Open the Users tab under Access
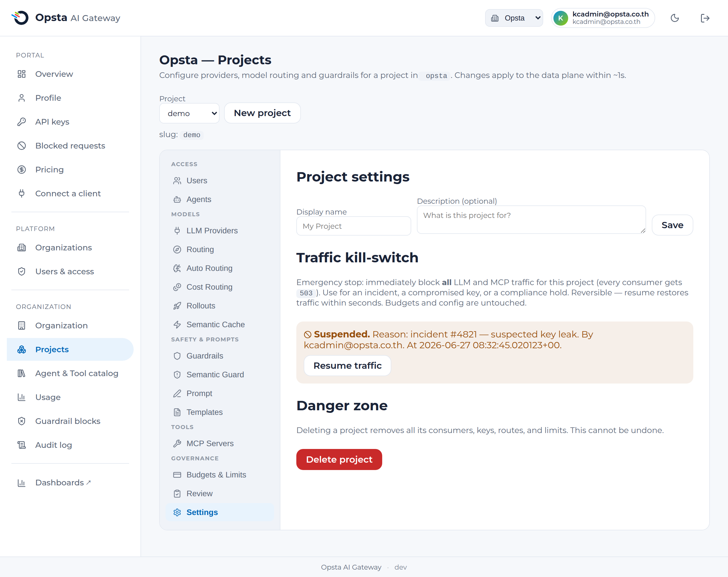Screen dimensions: 728x577 (x=220, y=181)
